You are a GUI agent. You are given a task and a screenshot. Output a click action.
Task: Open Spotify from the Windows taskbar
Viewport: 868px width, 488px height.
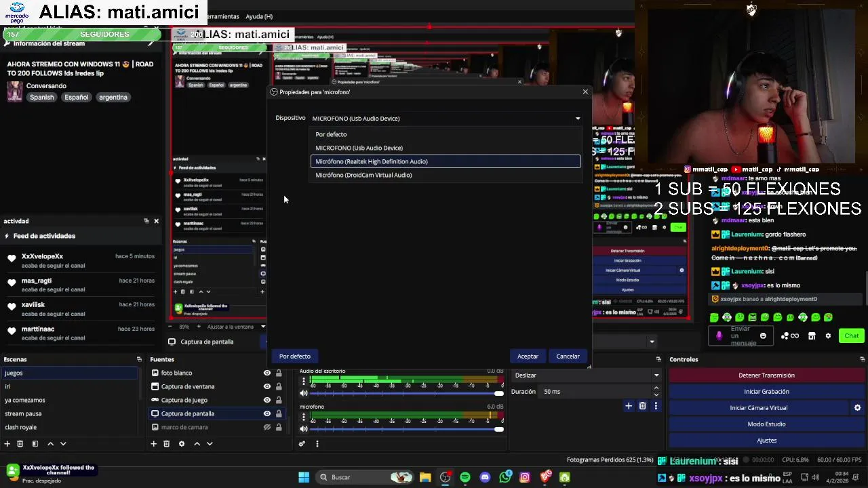(x=465, y=477)
